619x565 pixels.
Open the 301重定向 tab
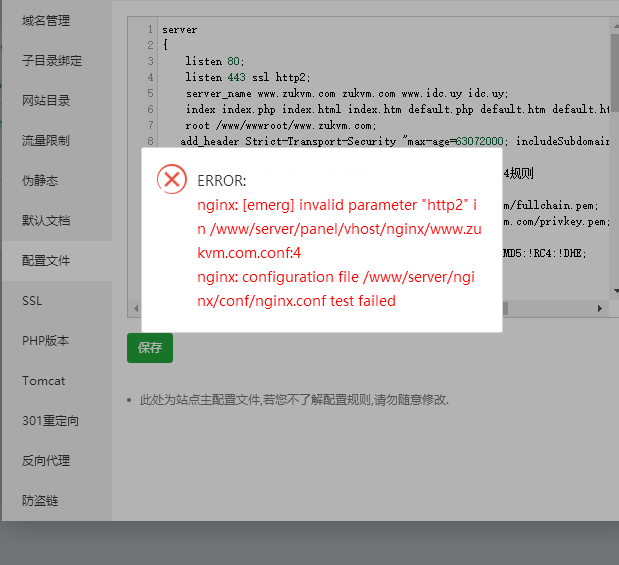coord(50,420)
